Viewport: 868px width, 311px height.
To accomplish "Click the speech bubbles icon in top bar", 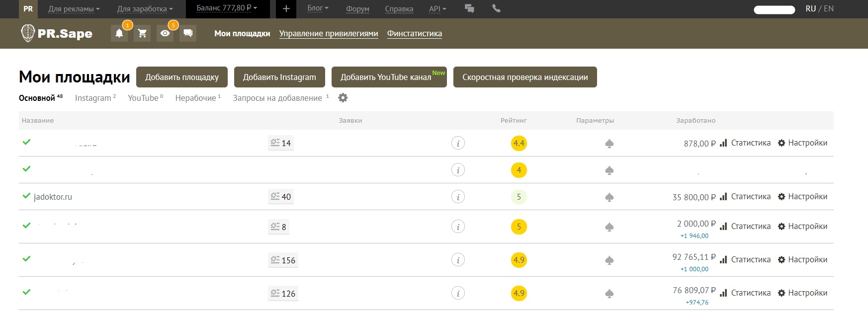I will click(469, 8).
